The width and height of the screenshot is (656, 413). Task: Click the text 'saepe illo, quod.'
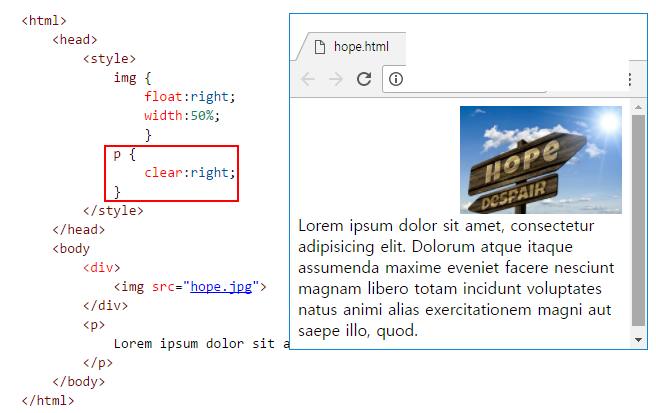click(358, 331)
